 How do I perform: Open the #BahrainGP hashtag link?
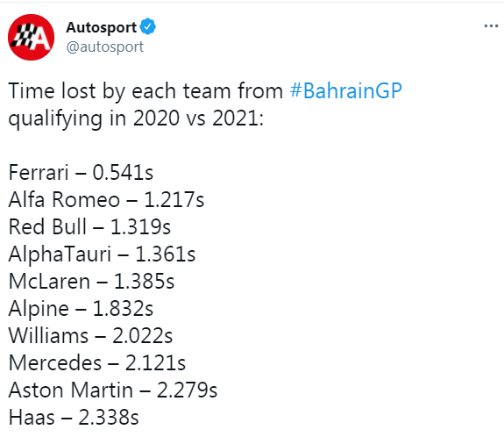coord(345,90)
